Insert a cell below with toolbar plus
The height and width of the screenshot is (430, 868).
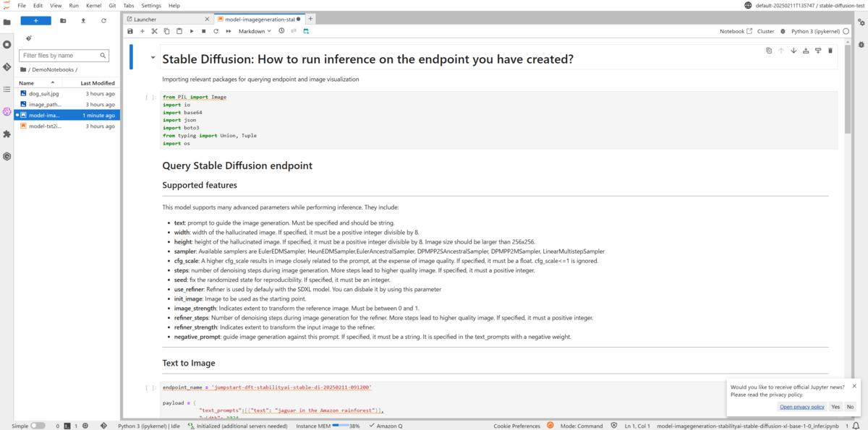(142, 31)
